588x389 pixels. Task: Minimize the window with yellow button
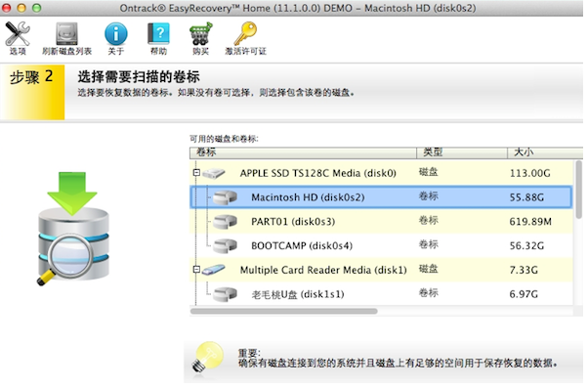point(21,8)
